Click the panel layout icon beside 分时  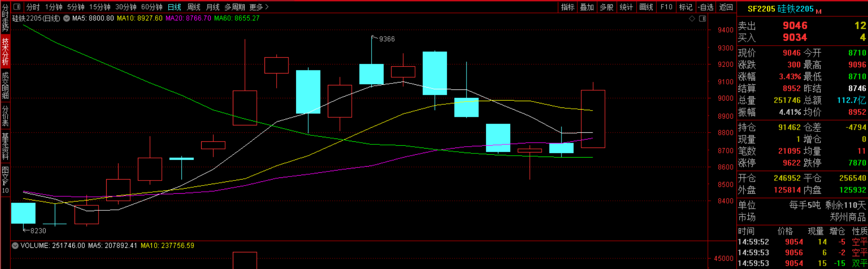click(x=17, y=7)
